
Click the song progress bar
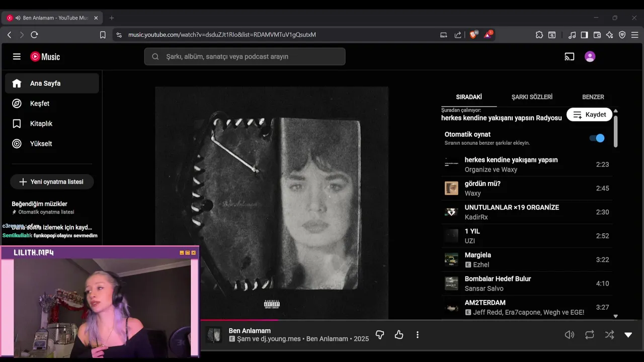(422, 320)
